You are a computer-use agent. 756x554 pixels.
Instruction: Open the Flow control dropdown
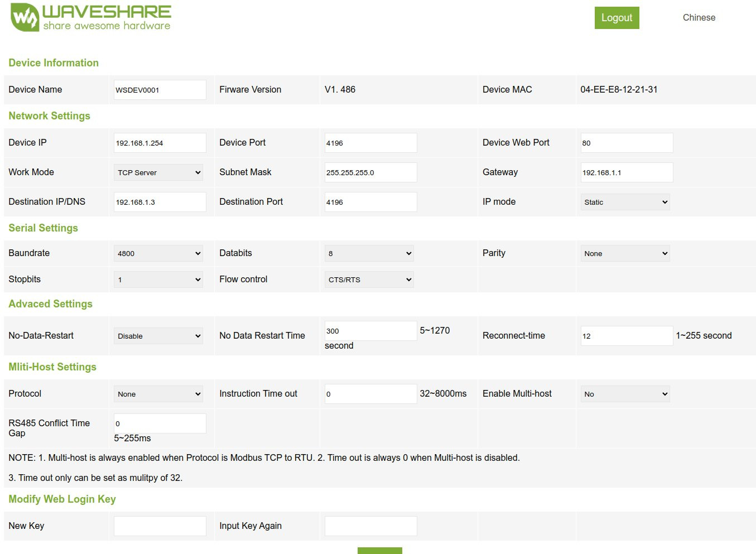pyautogui.click(x=369, y=280)
